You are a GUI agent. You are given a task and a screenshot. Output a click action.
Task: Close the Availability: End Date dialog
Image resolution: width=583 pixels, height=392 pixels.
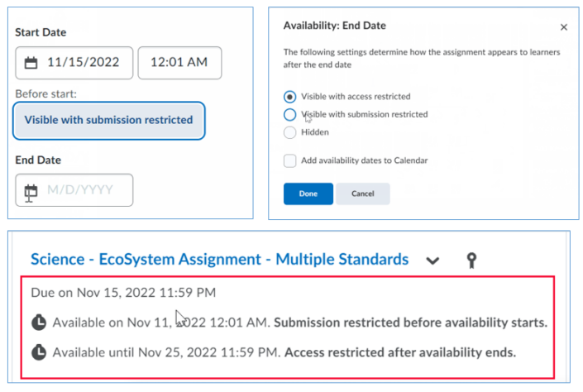coord(564,27)
